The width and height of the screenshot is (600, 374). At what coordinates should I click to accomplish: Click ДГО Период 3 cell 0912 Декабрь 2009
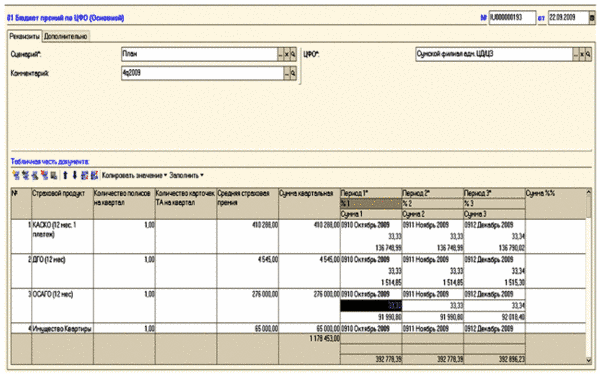[494, 260]
